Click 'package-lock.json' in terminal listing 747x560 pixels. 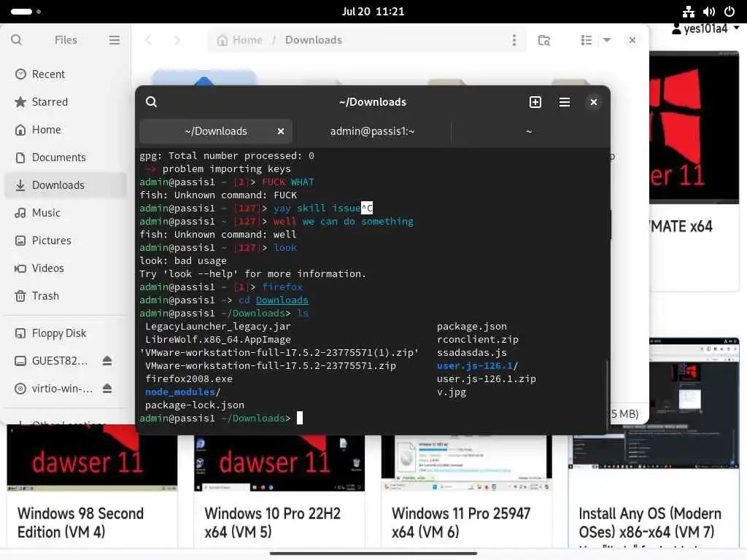point(194,405)
